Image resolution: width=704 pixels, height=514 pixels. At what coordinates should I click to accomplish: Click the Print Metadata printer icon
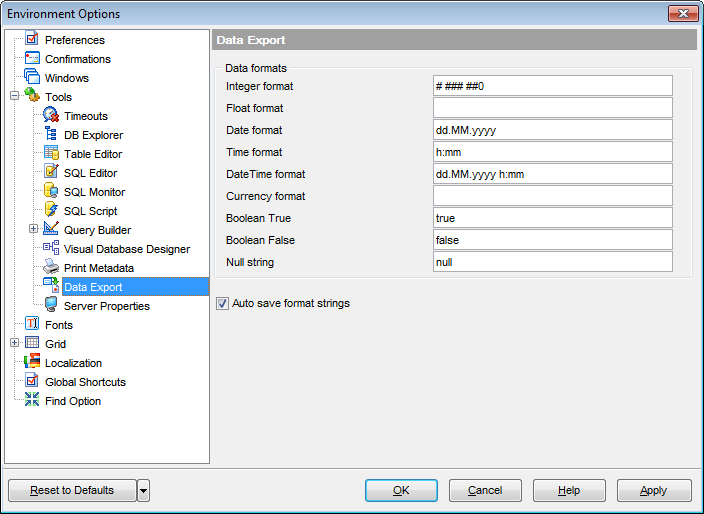tap(51, 268)
